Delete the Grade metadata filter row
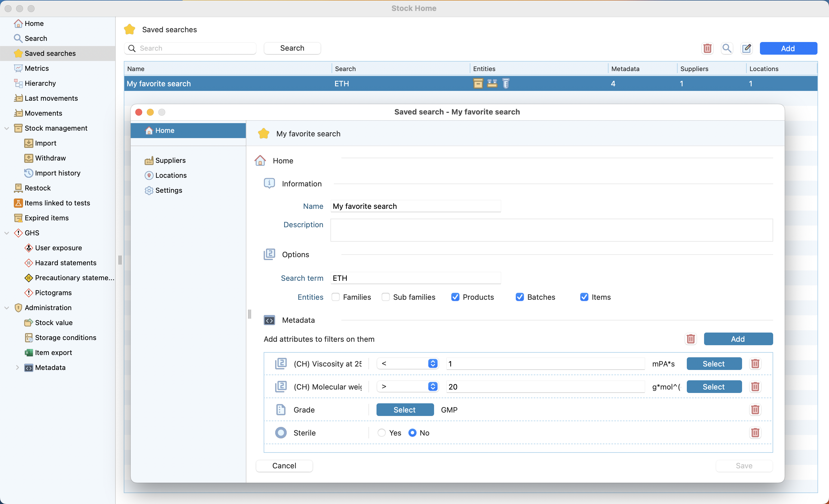Viewport: 829px width, 504px height. point(755,410)
